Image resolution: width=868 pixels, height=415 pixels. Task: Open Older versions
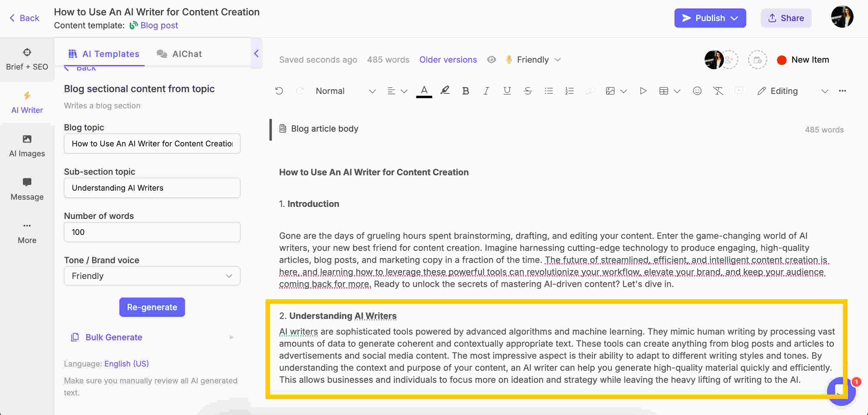(448, 60)
